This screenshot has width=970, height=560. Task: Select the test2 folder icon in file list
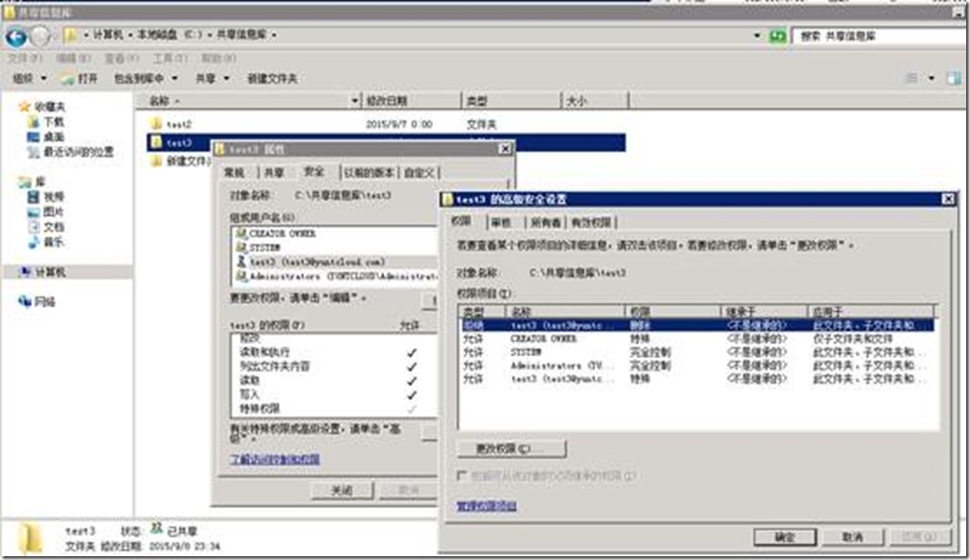point(157,124)
